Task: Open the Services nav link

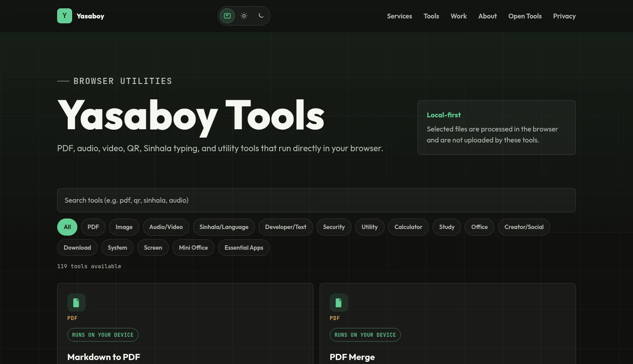Action: click(x=400, y=16)
